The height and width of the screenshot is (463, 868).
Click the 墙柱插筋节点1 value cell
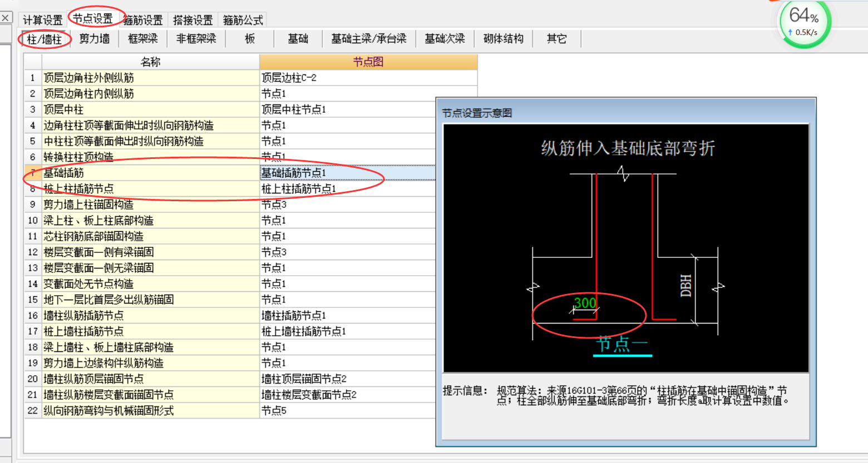348,316
